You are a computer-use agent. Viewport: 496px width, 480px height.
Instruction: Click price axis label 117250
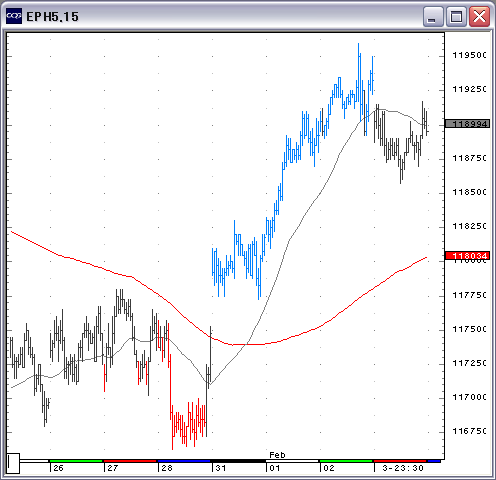469,363
